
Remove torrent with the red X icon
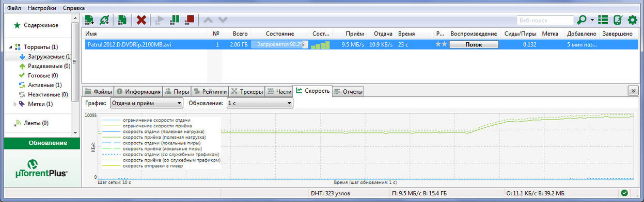coord(141,20)
